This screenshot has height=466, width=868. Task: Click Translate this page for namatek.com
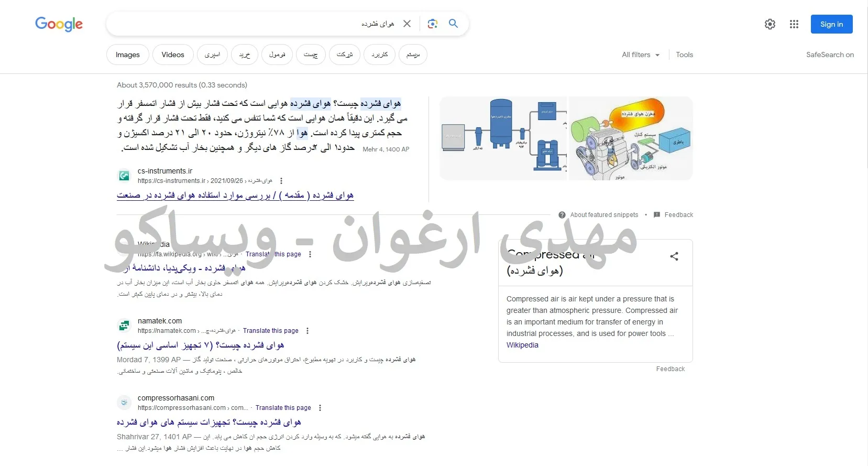click(x=270, y=331)
